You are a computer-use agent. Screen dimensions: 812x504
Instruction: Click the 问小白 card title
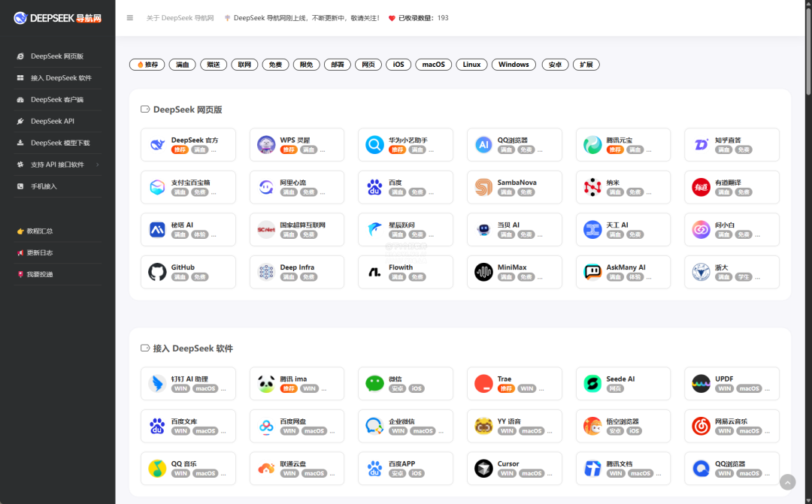click(725, 225)
